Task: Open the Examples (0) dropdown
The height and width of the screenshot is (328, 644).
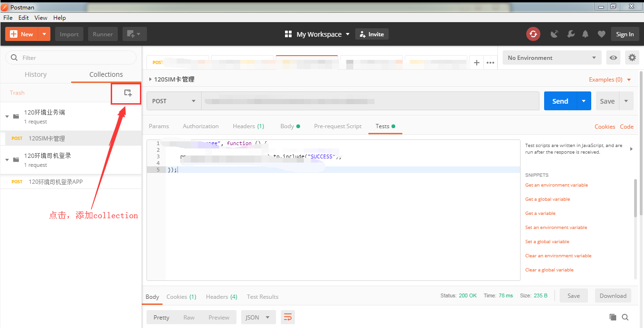Action: [610, 80]
